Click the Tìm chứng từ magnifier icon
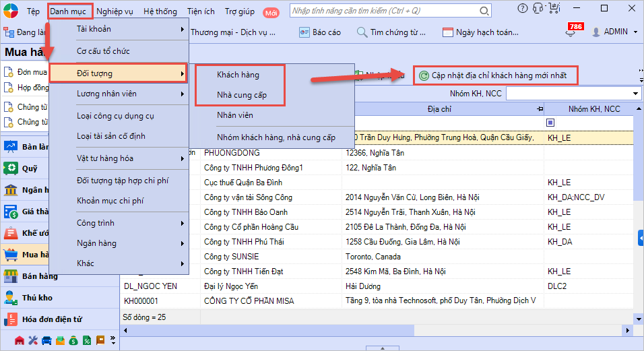The height and width of the screenshot is (351, 644). [x=362, y=32]
